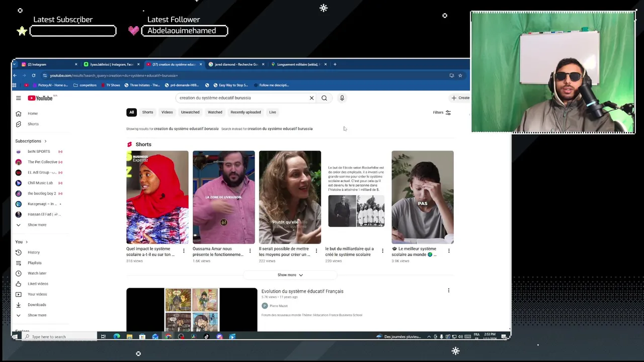Bookmark this page with the star icon
644x362 pixels.
pyautogui.click(x=460, y=75)
